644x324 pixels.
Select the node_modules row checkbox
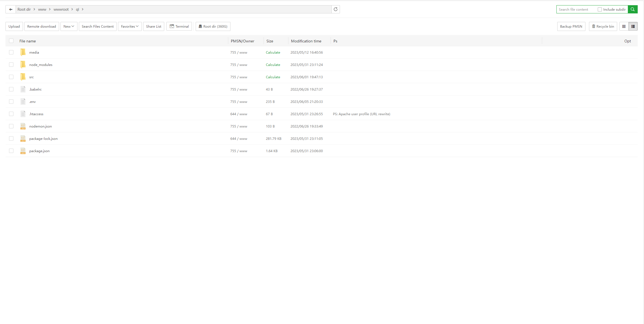11,65
